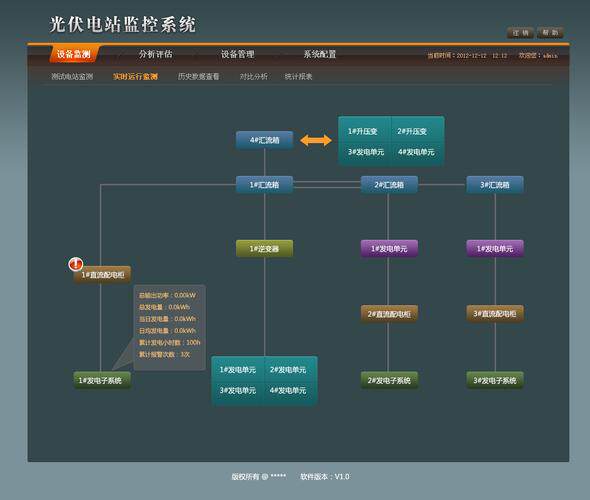Click the 总输出功率:0.00kW tooltip line
The width and height of the screenshot is (590, 500).
click(167, 295)
